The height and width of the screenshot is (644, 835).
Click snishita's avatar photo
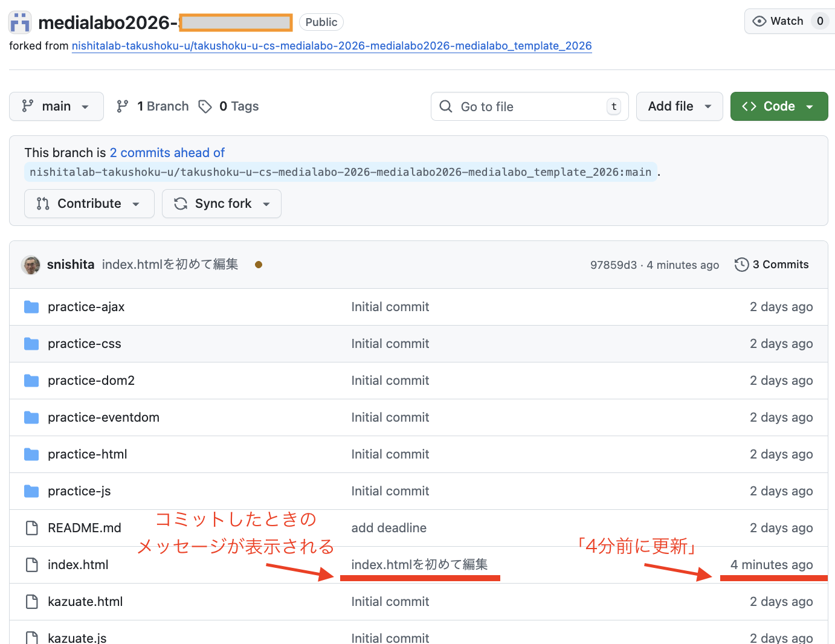tap(30, 265)
